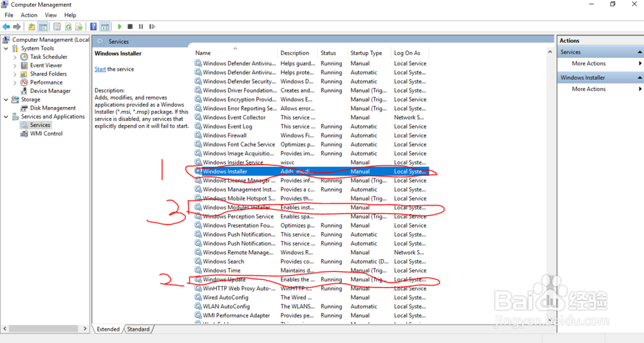Image resolution: width=644 pixels, height=343 pixels.
Task: Select the Windows Time service gear icon
Action: pyautogui.click(x=198, y=271)
